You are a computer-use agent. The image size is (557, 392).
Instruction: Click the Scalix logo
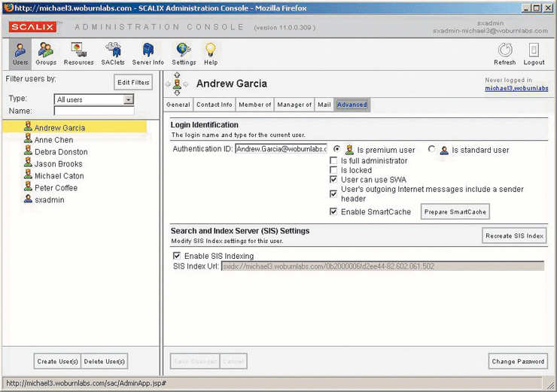[32, 27]
